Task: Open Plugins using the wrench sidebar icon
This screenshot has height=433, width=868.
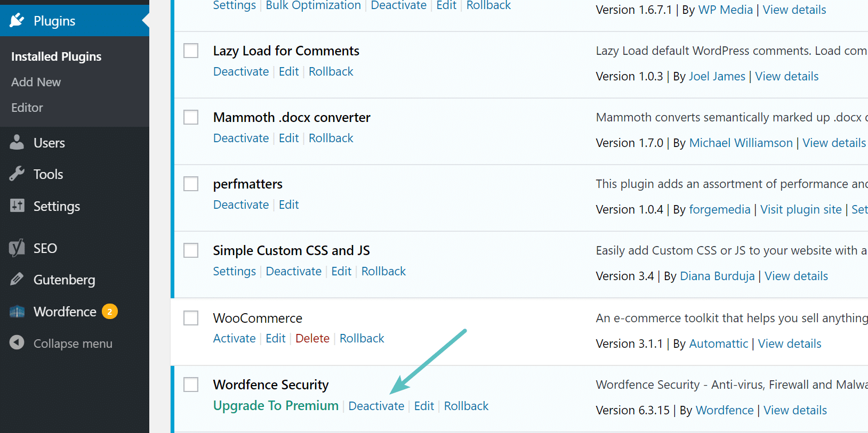Action: click(17, 20)
